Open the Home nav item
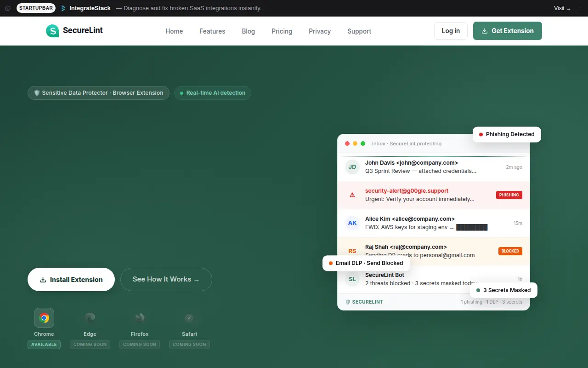The width and height of the screenshot is (588, 368). (174, 31)
